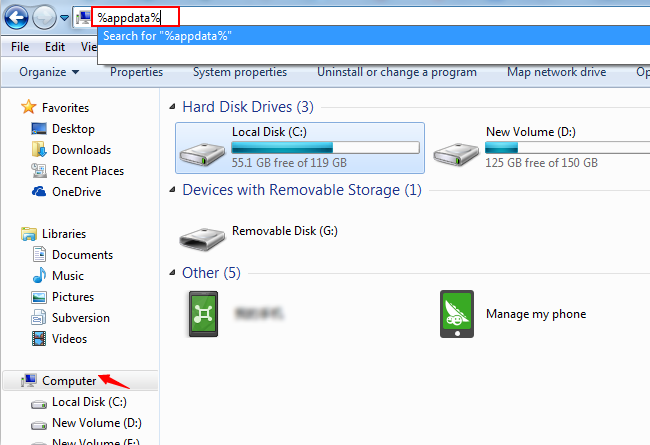Collapse Devices with Removable Storage group
The height and width of the screenshot is (445, 650).
(x=172, y=190)
